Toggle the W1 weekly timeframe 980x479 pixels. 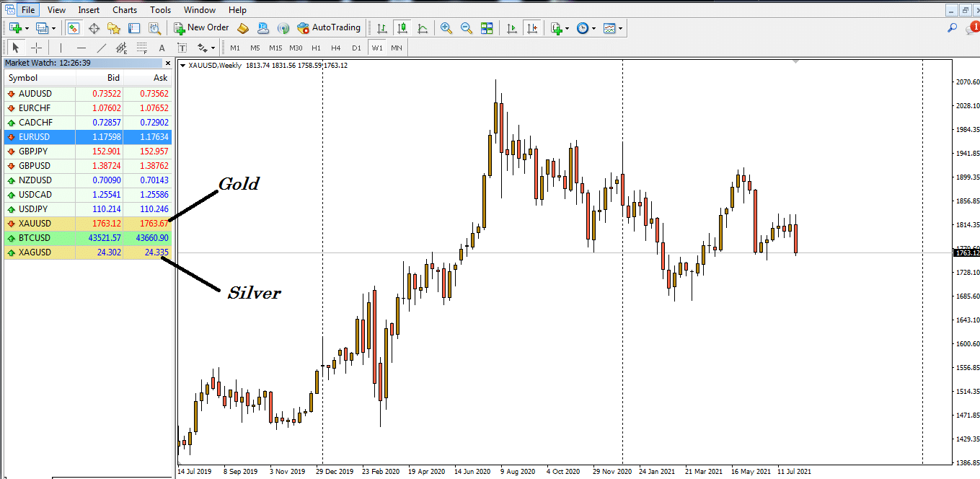click(377, 48)
